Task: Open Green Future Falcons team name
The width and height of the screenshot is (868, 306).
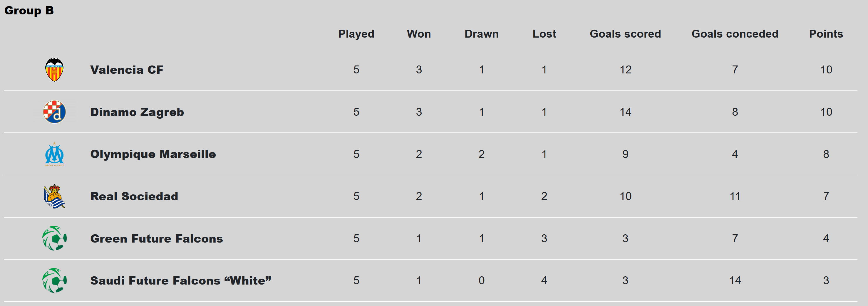Action: (156, 238)
